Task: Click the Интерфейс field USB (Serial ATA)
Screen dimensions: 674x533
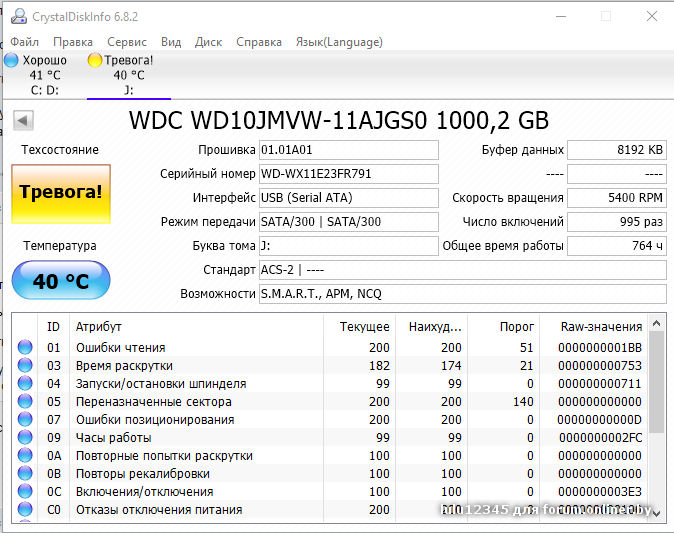Action: coord(349,198)
